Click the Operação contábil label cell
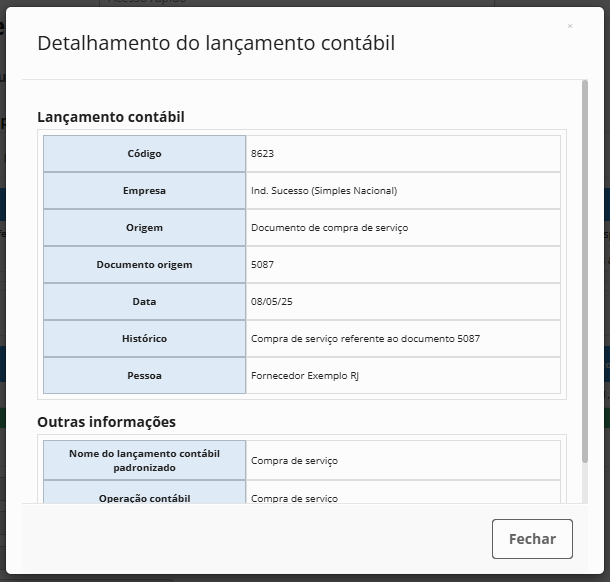 point(144,493)
